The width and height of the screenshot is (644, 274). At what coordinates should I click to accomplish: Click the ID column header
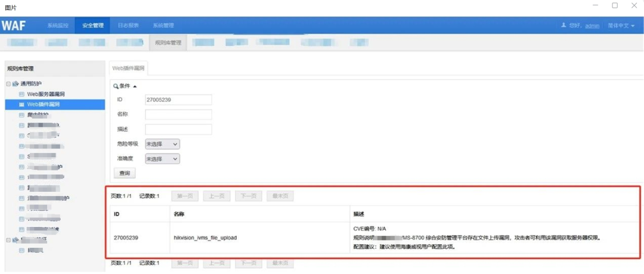coord(117,214)
